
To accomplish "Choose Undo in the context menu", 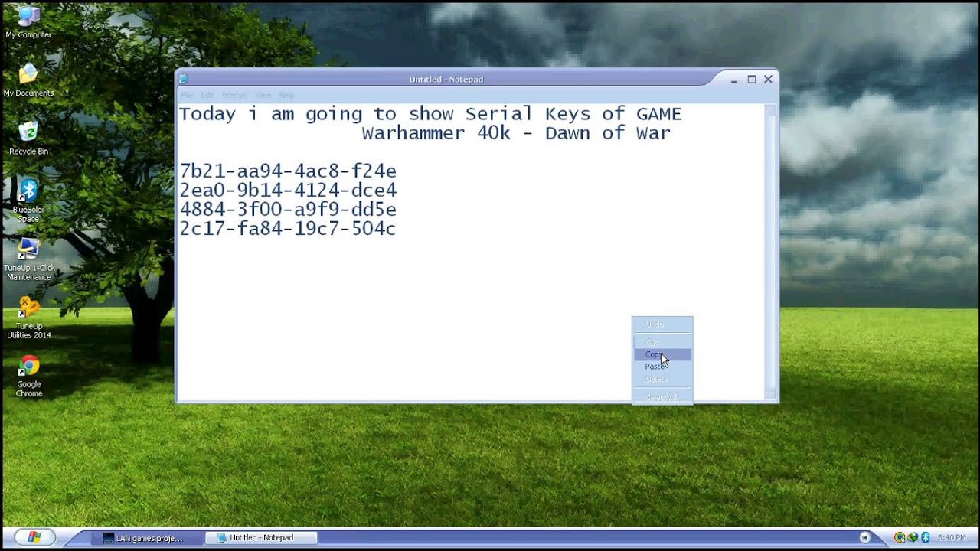I will pos(662,324).
